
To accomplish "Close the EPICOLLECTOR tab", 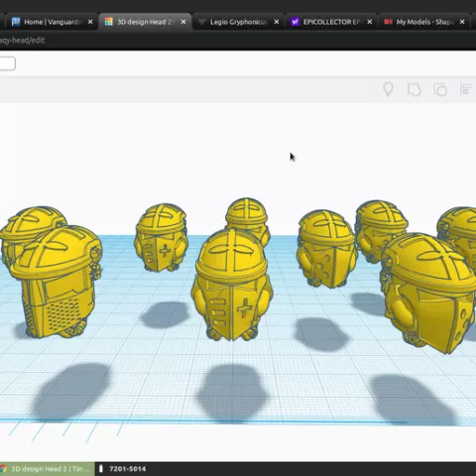I will coord(370,22).
